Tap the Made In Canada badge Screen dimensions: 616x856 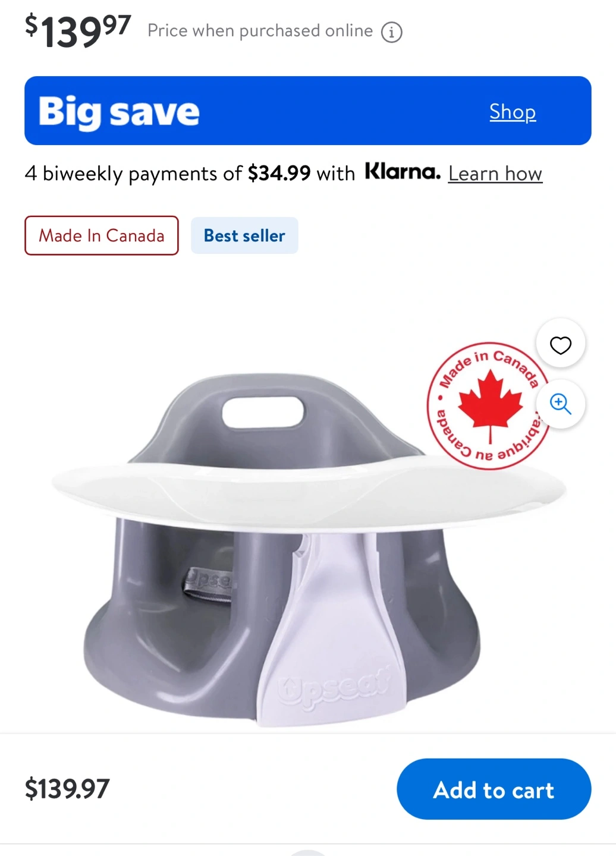point(102,235)
